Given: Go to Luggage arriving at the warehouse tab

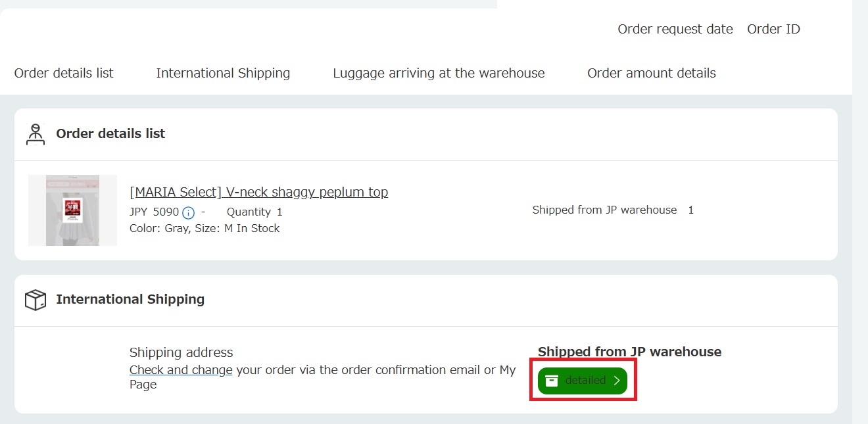Looking at the screenshot, I should coord(439,73).
